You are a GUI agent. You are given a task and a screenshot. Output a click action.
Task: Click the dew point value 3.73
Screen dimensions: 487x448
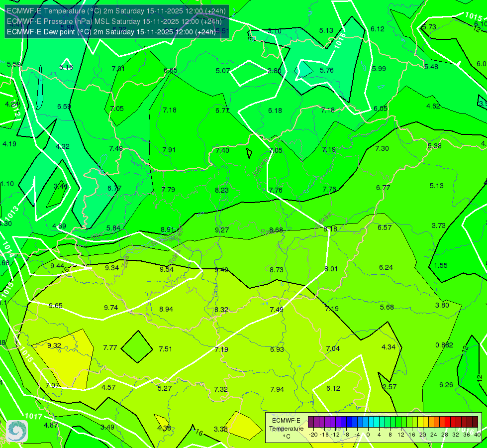(439, 225)
